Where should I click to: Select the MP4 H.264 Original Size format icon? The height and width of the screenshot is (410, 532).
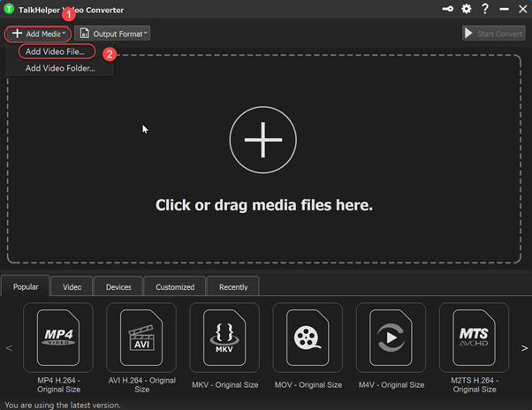coord(58,338)
